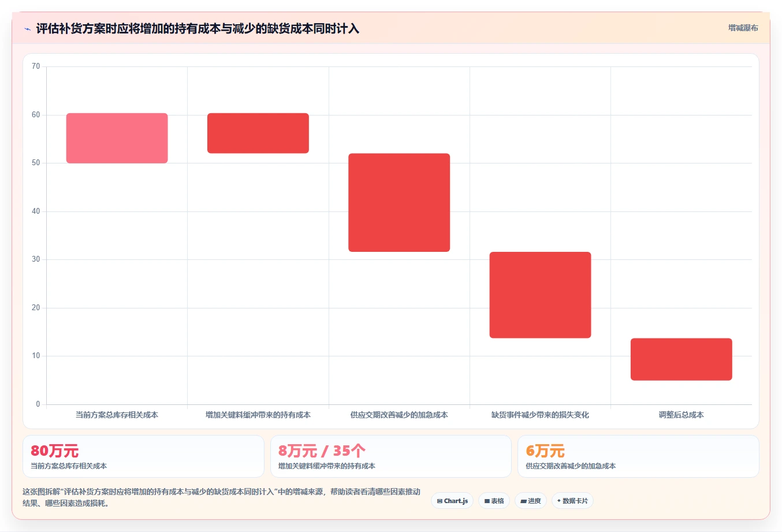Click the chart title heading text
782x532 pixels.
[198, 28]
